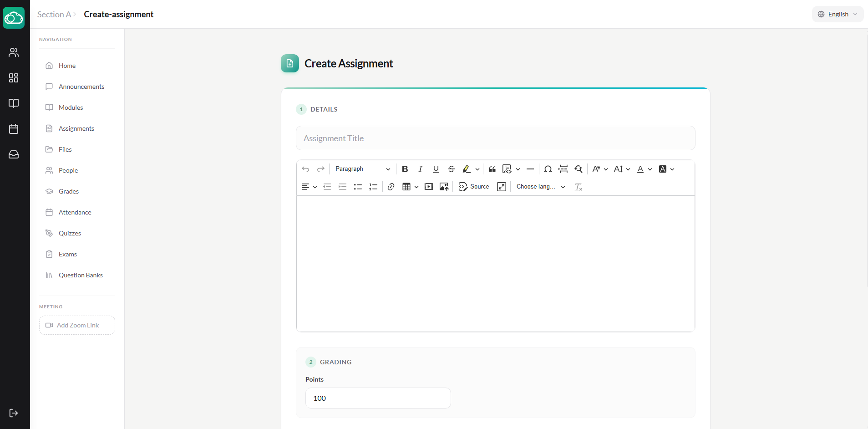Open the inbox icon in dark sidebar
The width and height of the screenshot is (868, 429).
14,154
